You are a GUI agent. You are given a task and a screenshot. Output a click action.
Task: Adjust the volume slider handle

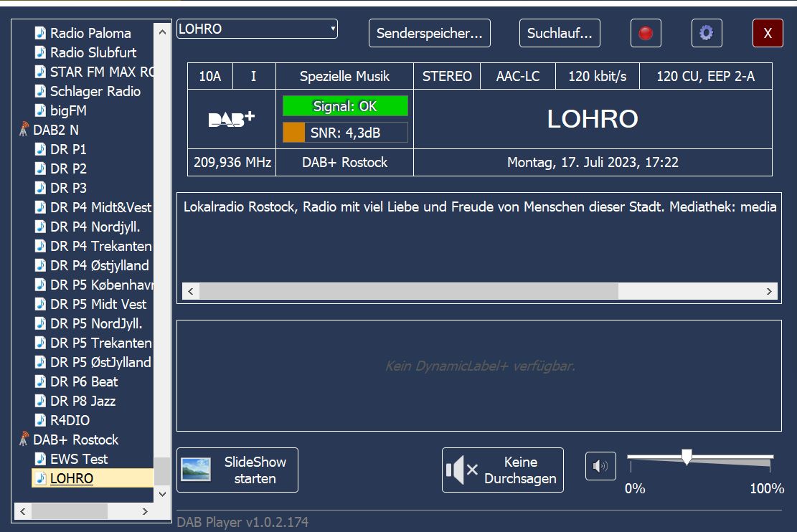pos(687,457)
